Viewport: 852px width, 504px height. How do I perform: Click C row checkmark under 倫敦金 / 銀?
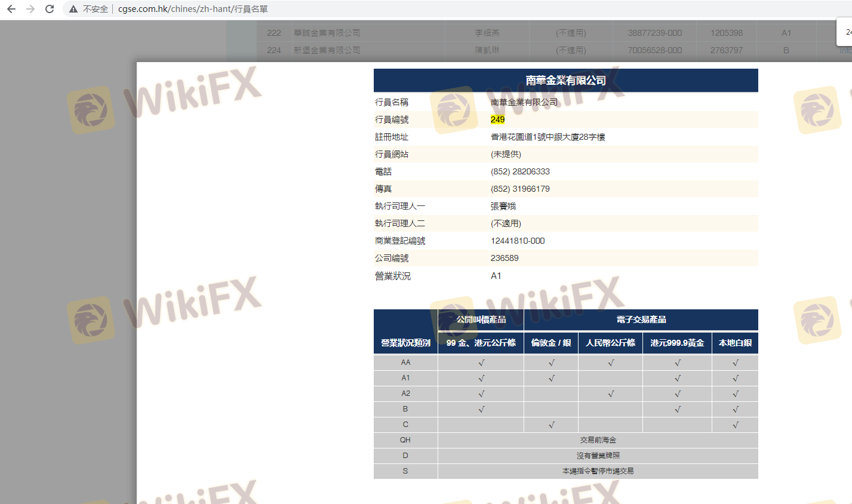click(x=550, y=425)
